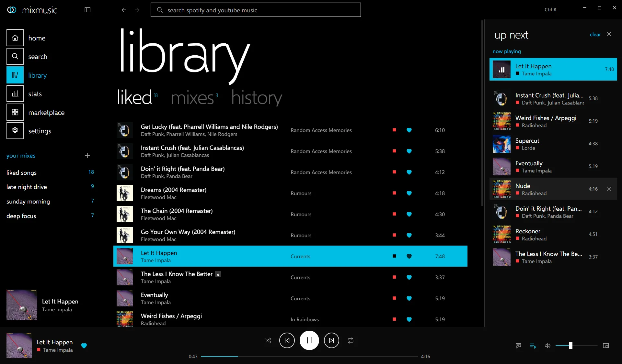Open the home page icon
Screen dimensions: 622x364
15,38
